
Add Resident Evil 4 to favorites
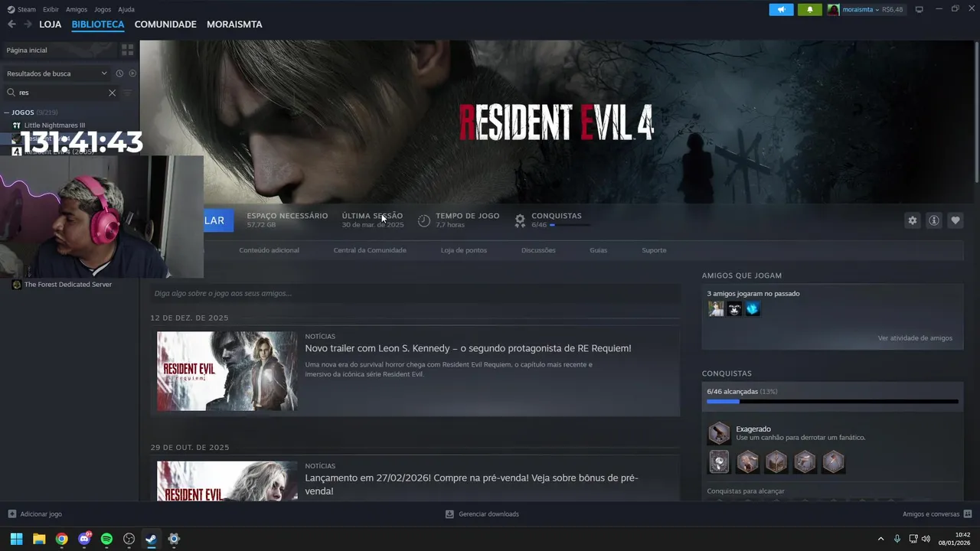pyautogui.click(x=955, y=220)
